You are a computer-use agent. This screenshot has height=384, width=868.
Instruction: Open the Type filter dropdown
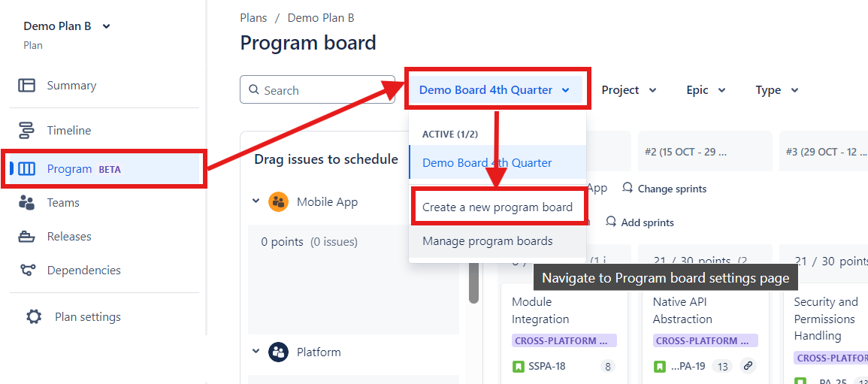[x=776, y=90]
